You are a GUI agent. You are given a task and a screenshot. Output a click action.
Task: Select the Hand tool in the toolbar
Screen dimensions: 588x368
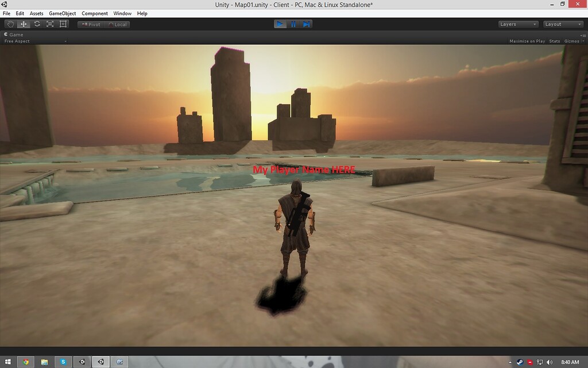(10, 24)
